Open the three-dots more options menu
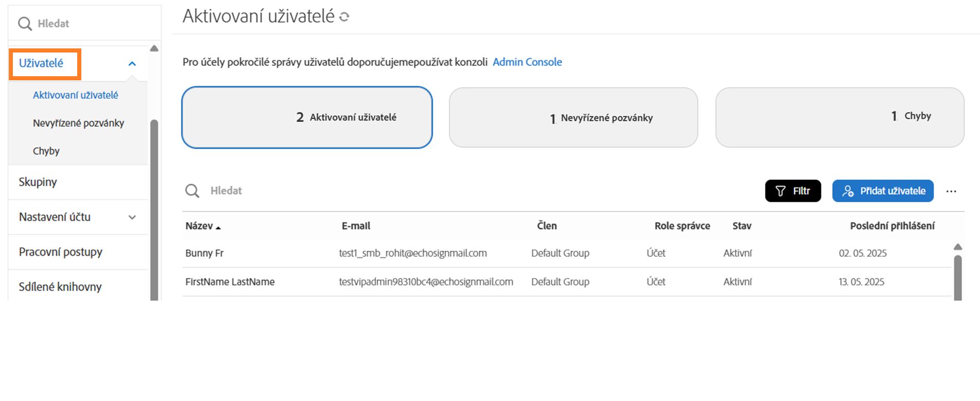The width and height of the screenshot is (980, 401). point(951,191)
